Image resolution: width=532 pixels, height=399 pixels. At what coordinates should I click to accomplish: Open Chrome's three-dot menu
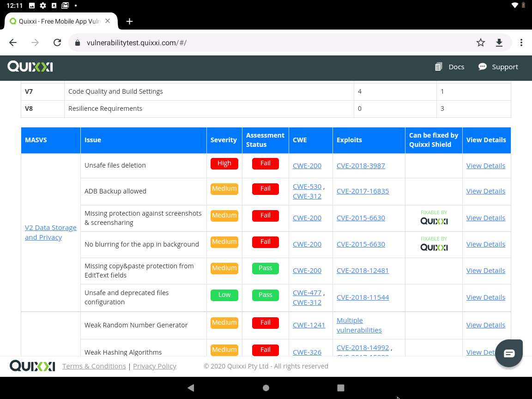pyautogui.click(x=521, y=42)
